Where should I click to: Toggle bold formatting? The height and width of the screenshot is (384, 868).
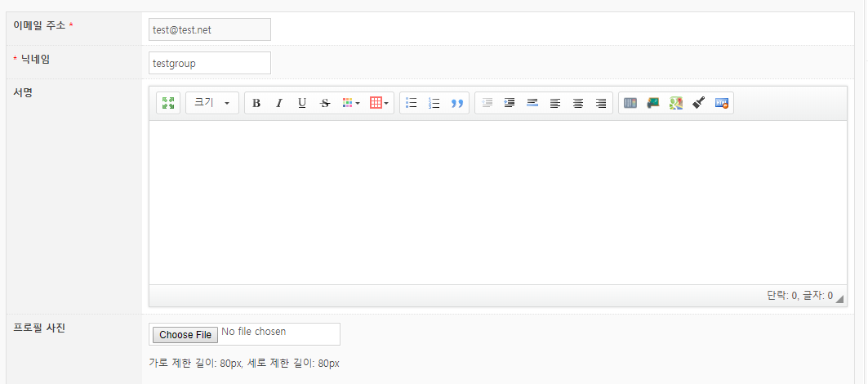(x=256, y=103)
